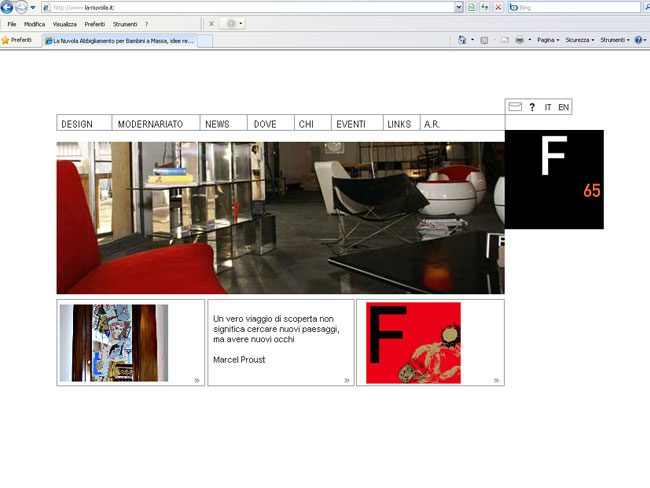Open the Preferiti menu in menu bar
This screenshot has height=488, width=650.
95,24
